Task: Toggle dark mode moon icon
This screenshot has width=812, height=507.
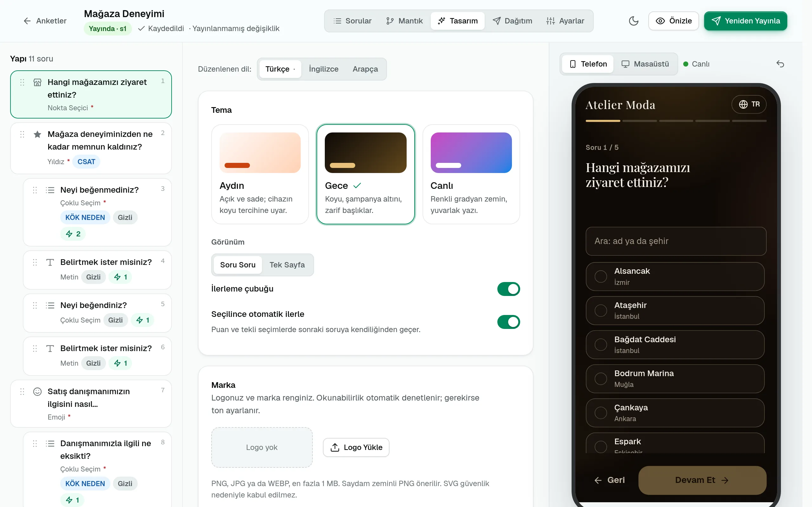Action: pos(633,21)
